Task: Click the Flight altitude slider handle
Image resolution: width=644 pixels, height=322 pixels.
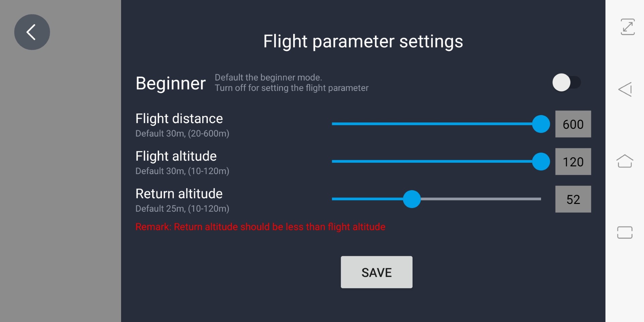Action: point(541,161)
